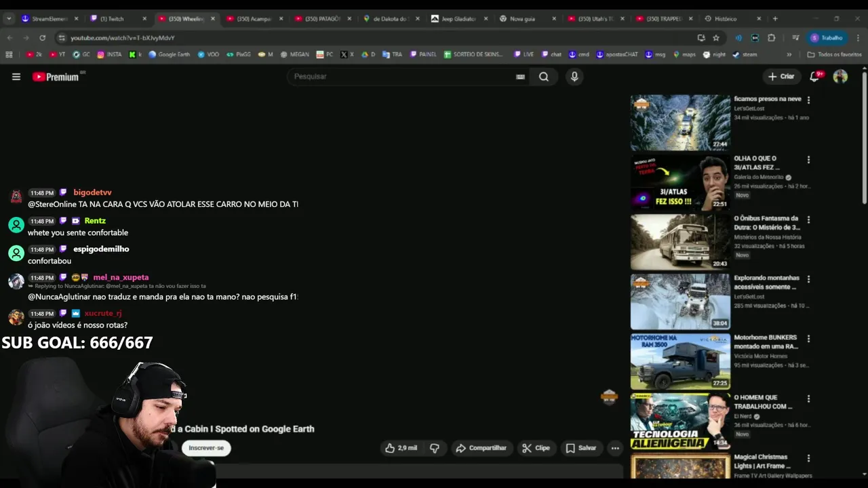The image size is (868, 488).
Task: Click the Compartilhar share button
Action: point(481,448)
